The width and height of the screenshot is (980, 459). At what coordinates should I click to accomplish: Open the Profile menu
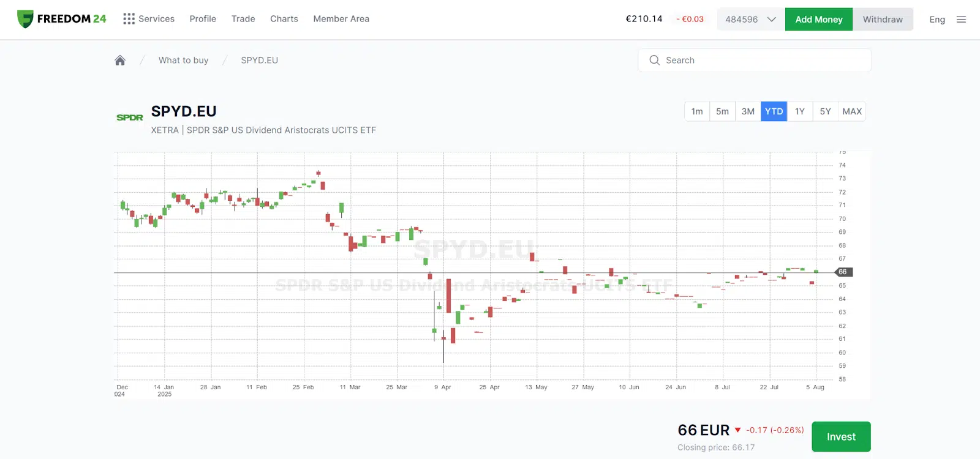point(203,19)
